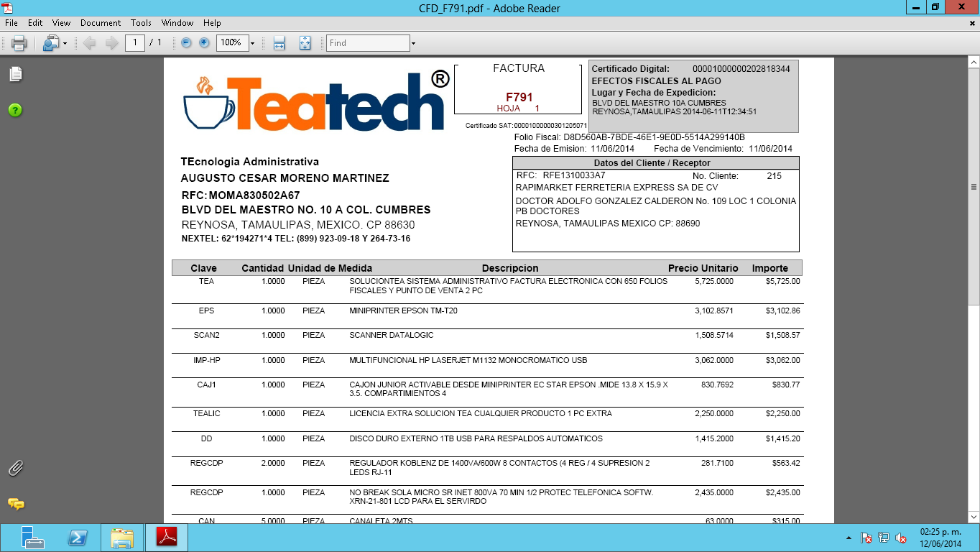980x552 pixels.
Task: Click the Print icon on the toolbar
Action: click(x=19, y=42)
